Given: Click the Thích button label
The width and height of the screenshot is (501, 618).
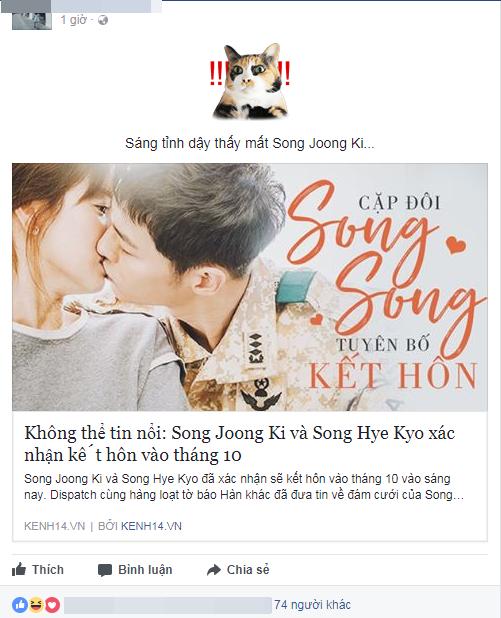Looking at the screenshot, I should coord(48,570).
